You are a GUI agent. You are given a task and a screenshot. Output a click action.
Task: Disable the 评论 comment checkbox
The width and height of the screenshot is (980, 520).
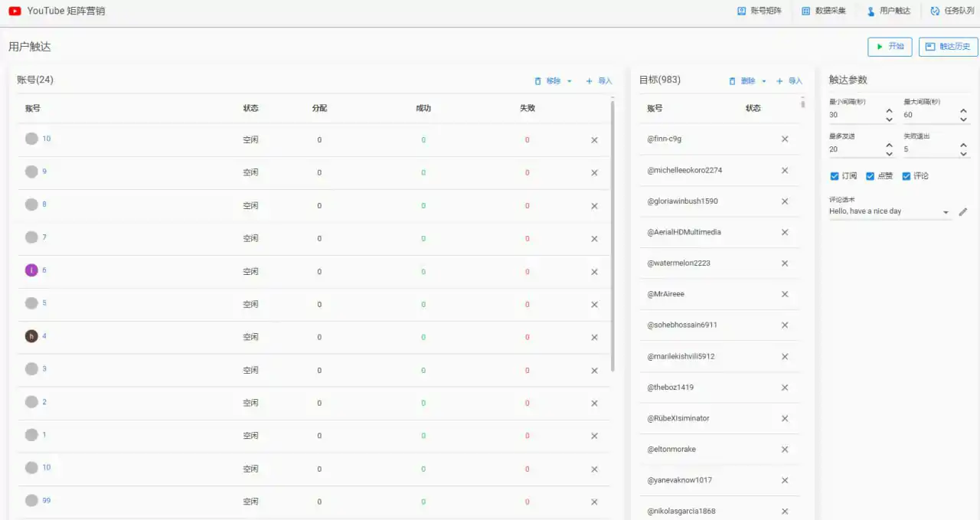906,176
